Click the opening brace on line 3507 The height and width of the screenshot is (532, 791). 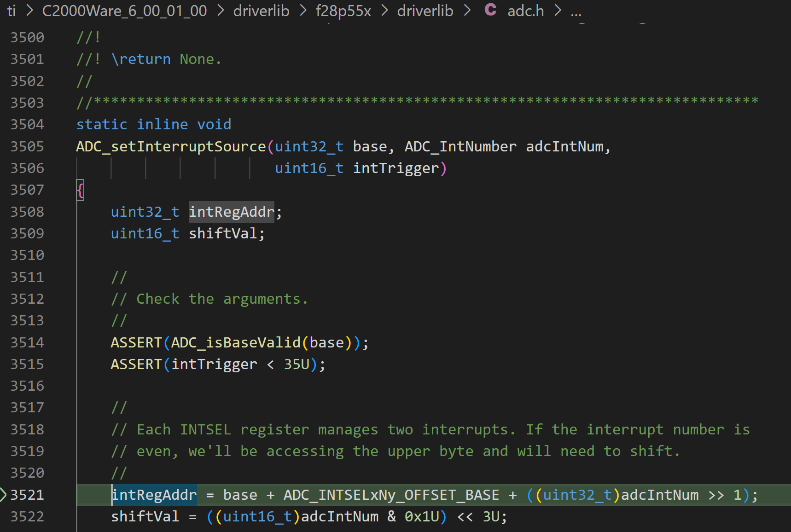[x=80, y=190]
